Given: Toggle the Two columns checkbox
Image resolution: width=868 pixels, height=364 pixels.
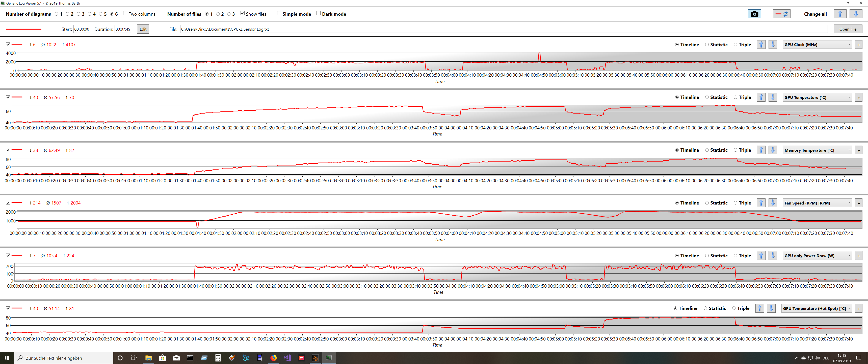Looking at the screenshot, I should pos(125,13).
